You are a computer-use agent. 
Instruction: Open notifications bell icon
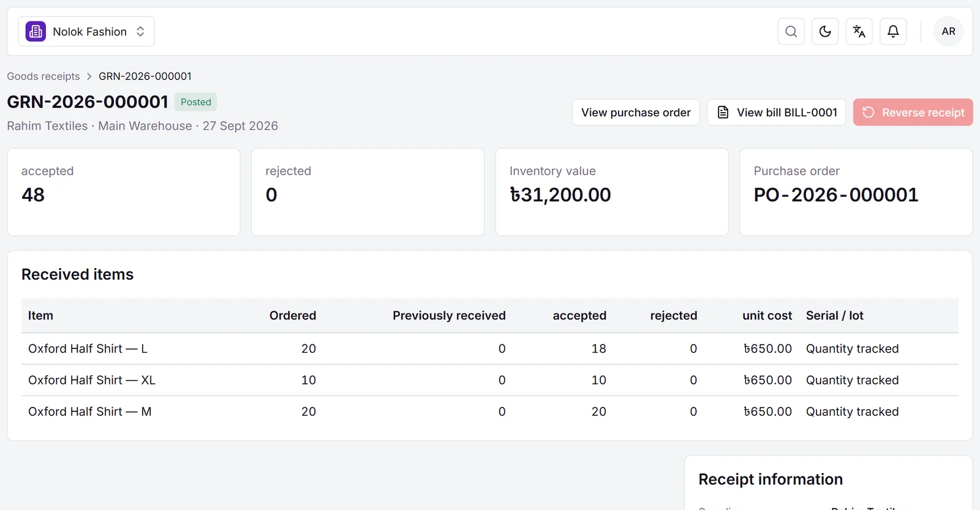click(893, 31)
